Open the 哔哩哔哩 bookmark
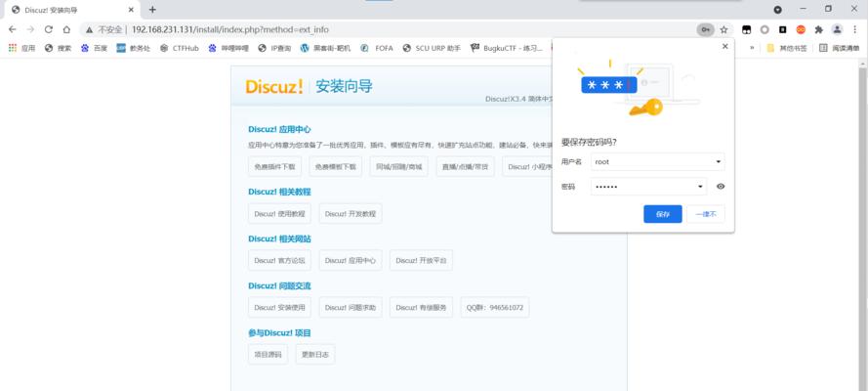The width and height of the screenshot is (868, 391). [x=228, y=48]
